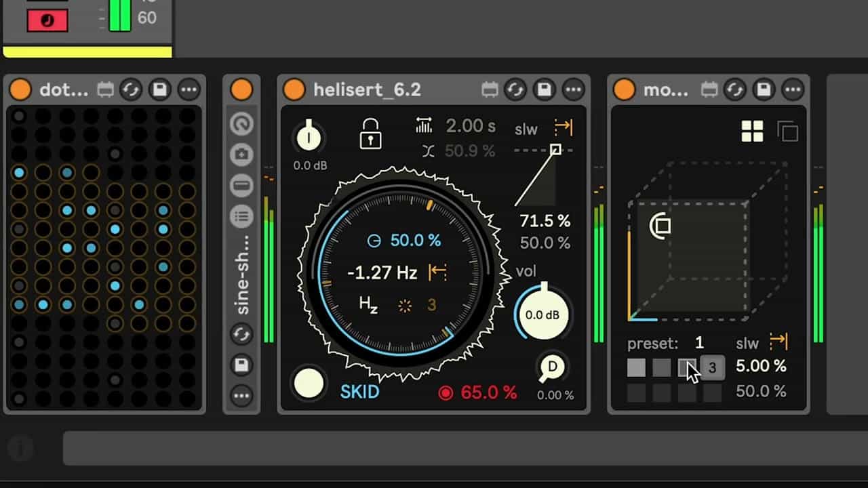
Task: Select the Hz unit mode label
Action: click(x=368, y=305)
